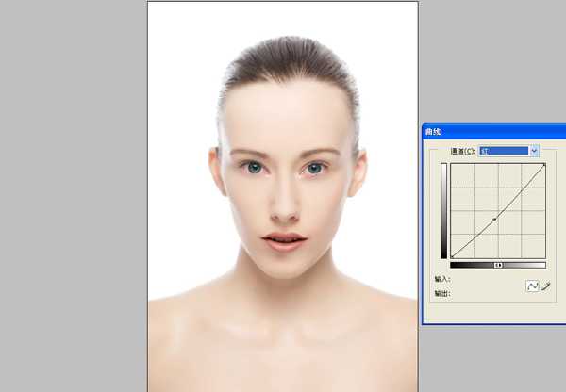Select the curve's bottom-left endpoint

coord(452,256)
